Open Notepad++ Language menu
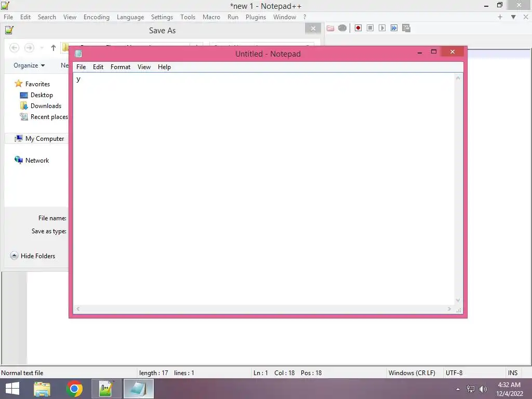The width and height of the screenshot is (532, 399). pos(130,17)
